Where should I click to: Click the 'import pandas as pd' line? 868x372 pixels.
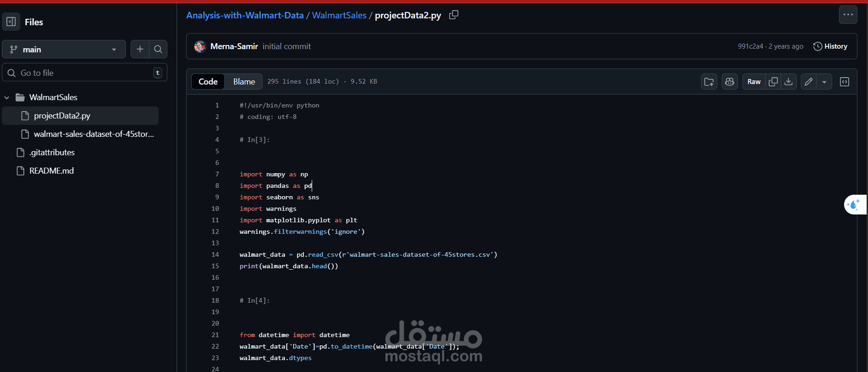click(275, 186)
